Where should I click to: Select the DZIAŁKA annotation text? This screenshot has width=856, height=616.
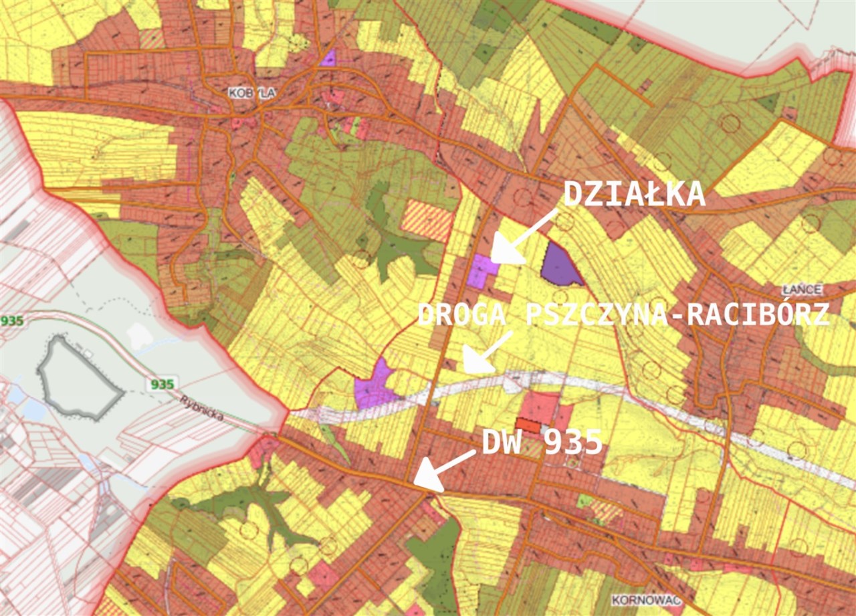[634, 195]
